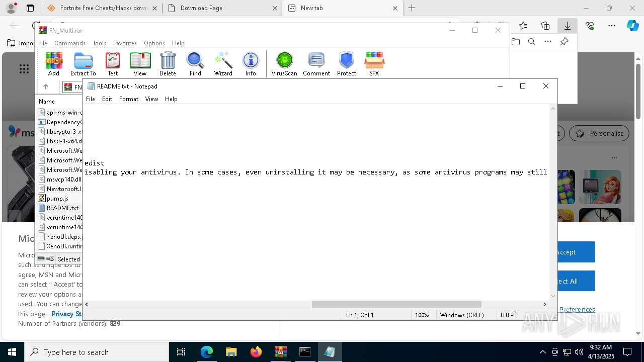Open WinRAR Tools menu
644x362 pixels.
(99, 43)
